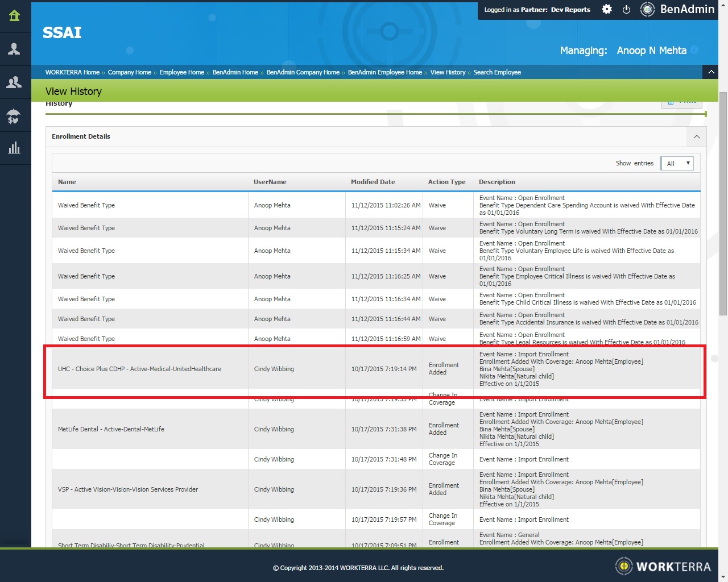Collapse the Enrollment Details panel
The height and width of the screenshot is (582, 728).
(697, 137)
